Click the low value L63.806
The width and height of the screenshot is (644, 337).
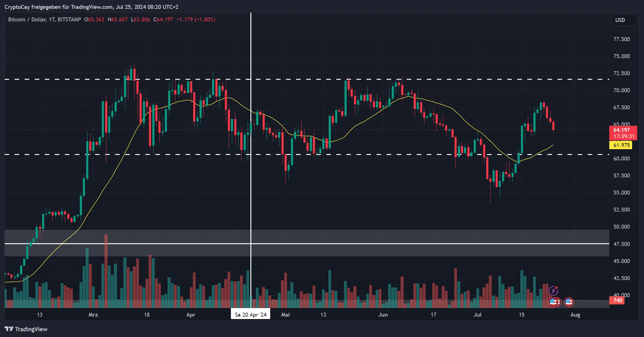(140, 19)
